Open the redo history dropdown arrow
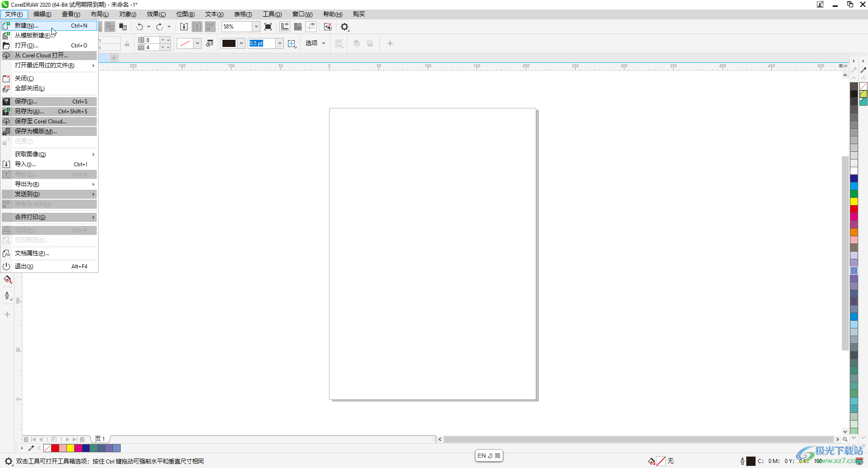The image size is (868, 468). pos(169,27)
